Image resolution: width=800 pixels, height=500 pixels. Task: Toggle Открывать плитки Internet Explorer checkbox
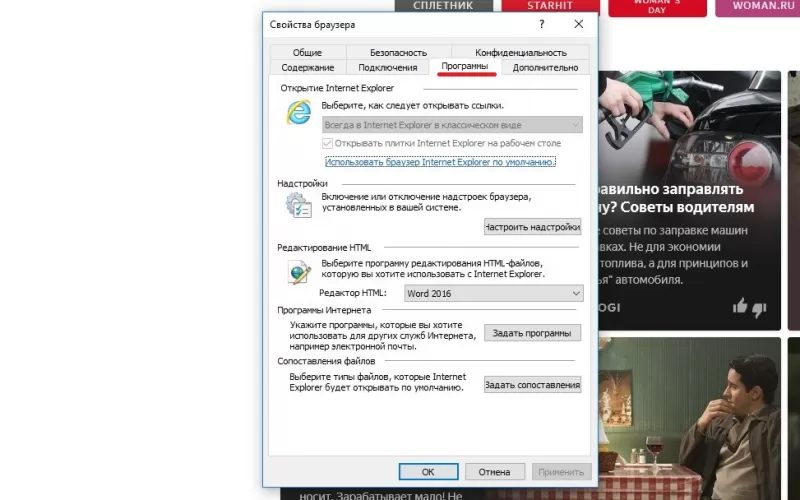[x=328, y=143]
